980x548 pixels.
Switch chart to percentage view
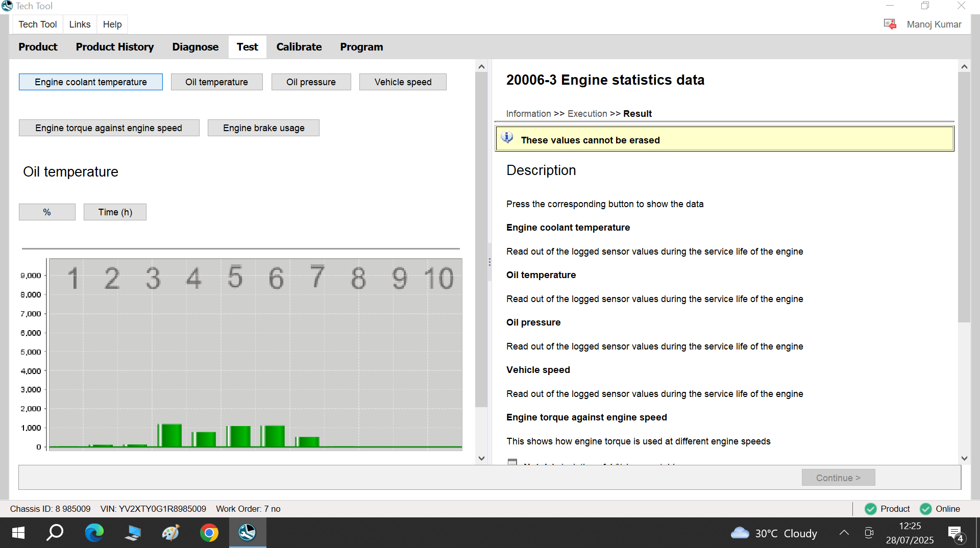point(47,212)
